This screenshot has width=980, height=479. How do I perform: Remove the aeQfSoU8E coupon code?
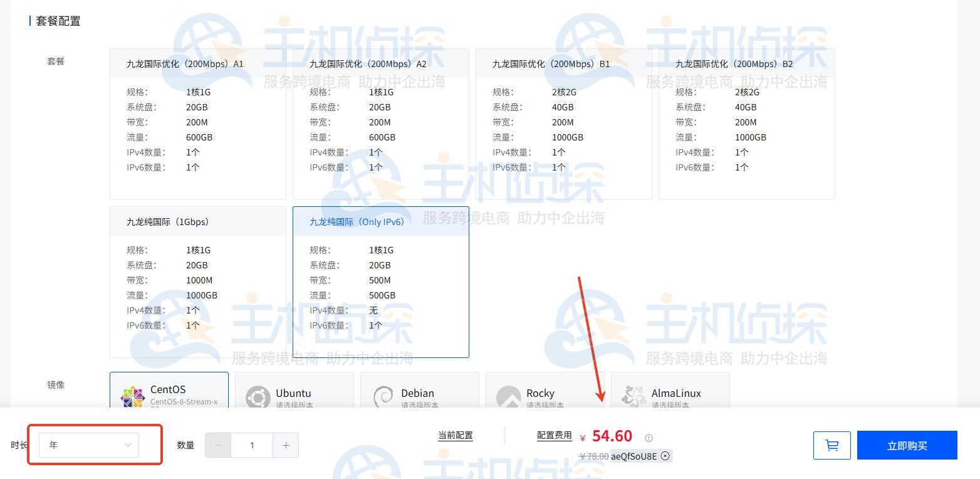[x=664, y=456]
